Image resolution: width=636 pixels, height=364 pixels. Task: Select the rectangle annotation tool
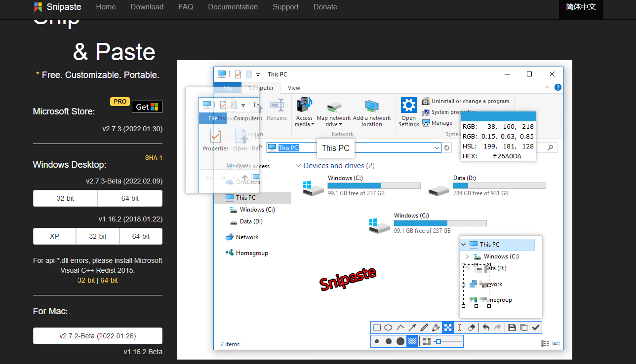click(377, 327)
